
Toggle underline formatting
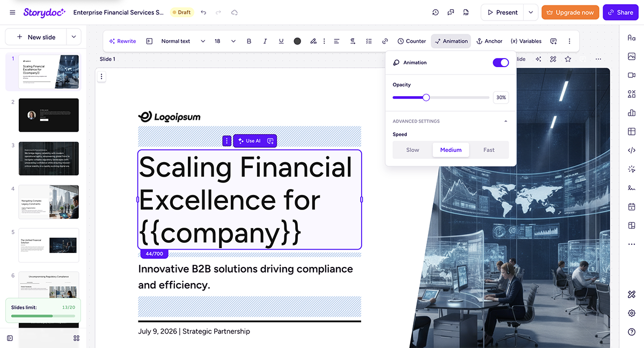[281, 41]
